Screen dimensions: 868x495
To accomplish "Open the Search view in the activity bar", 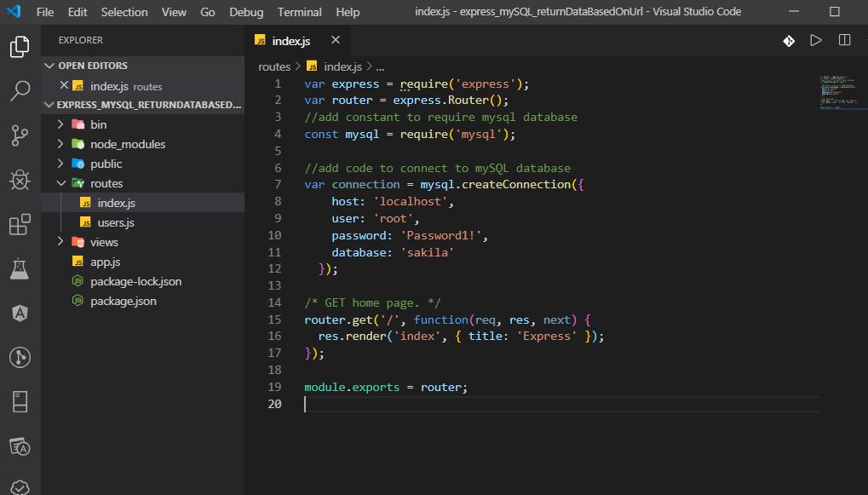I will tap(20, 89).
